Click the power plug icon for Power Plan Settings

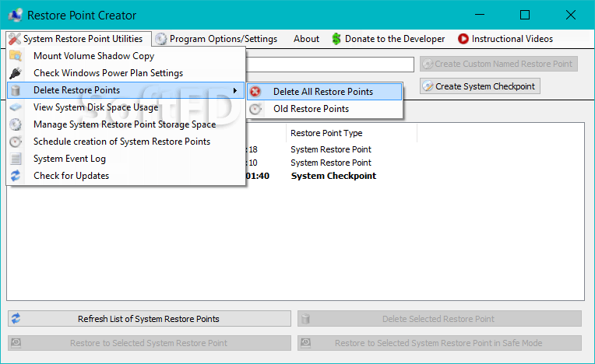click(x=16, y=73)
